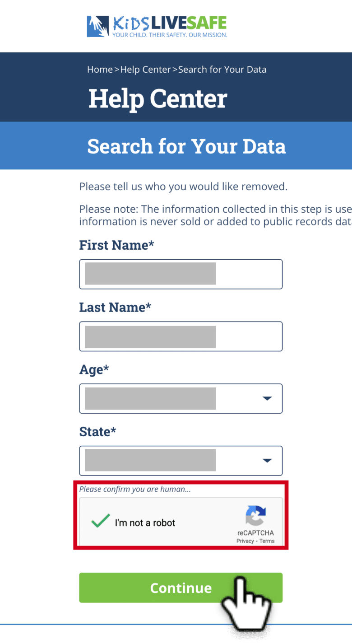Open the reCAPTCHA Terms link
This screenshot has width=352, height=644.
pyautogui.click(x=266, y=541)
